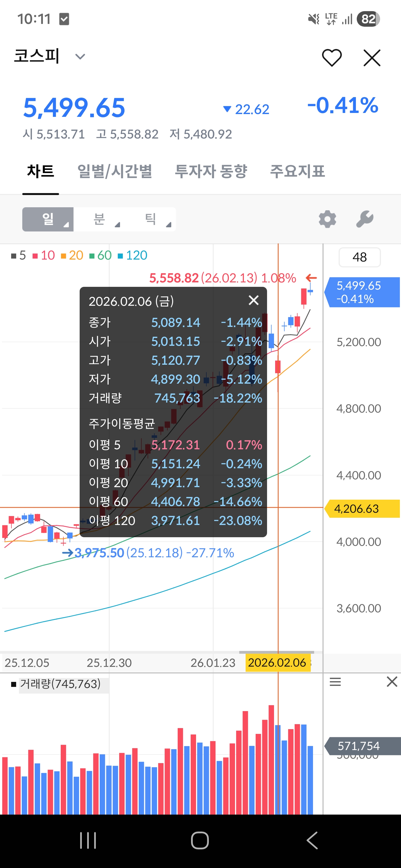
Task: Close the 2026.02.06 data tooltip
Action: 253,300
